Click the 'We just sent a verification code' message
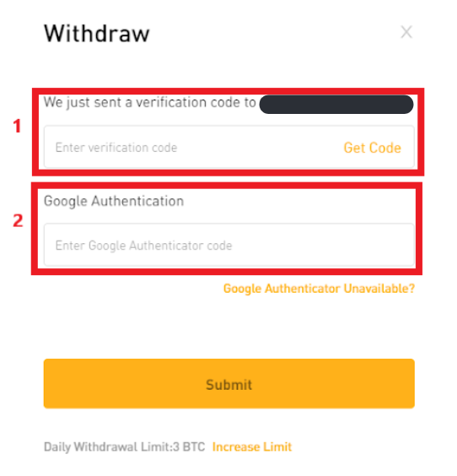The image size is (457, 476). click(150, 103)
